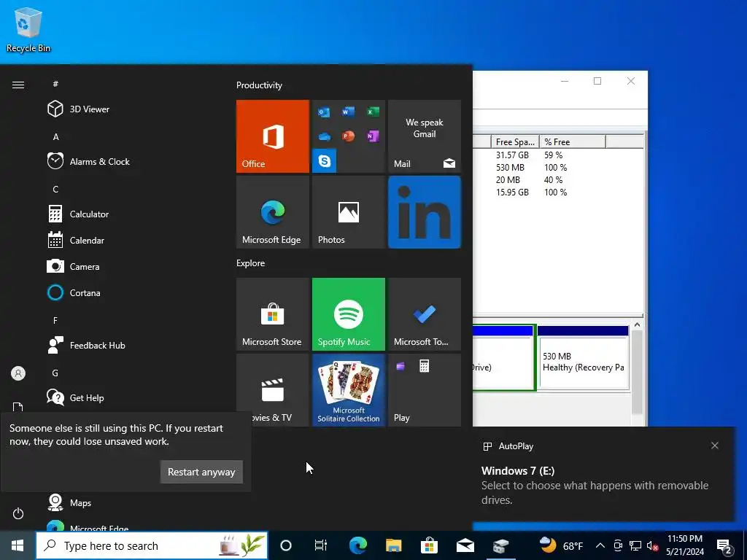Click the Power icon in Start menu
This screenshot has height=560, width=747.
click(x=18, y=513)
